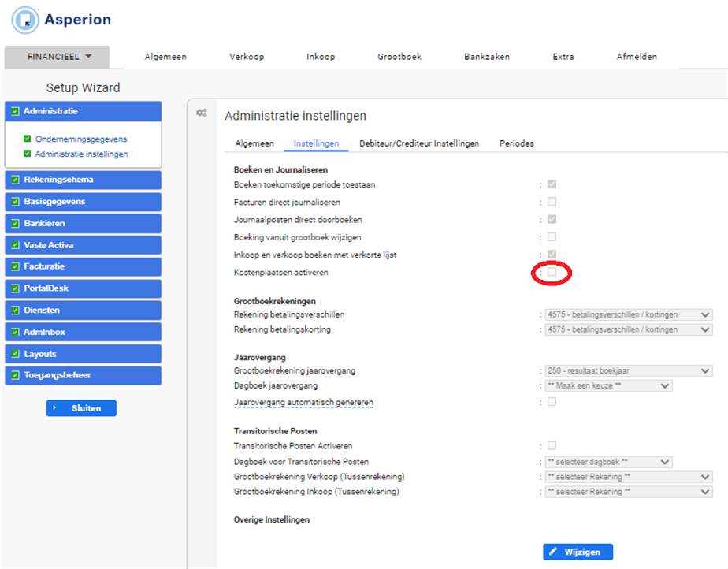Enable Jaarovergang automatisch genereren checkbox
This screenshot has width=728, height=569.
click(552, 401)
